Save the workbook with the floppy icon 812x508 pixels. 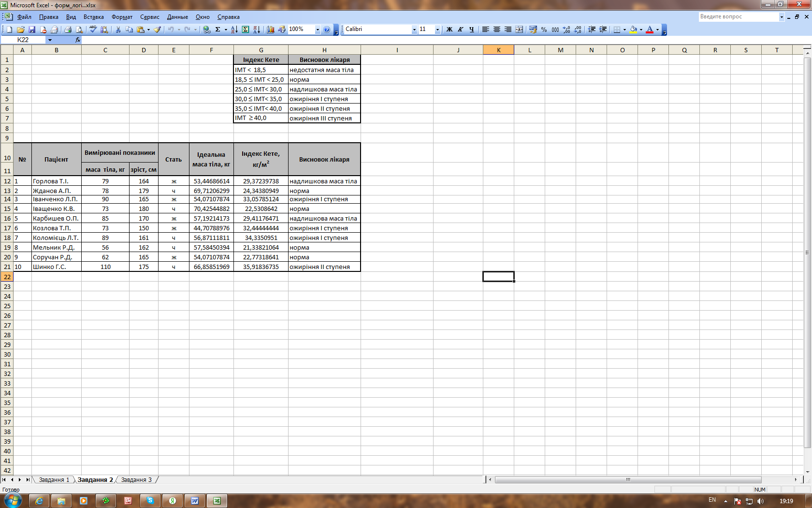coord(32,30)
